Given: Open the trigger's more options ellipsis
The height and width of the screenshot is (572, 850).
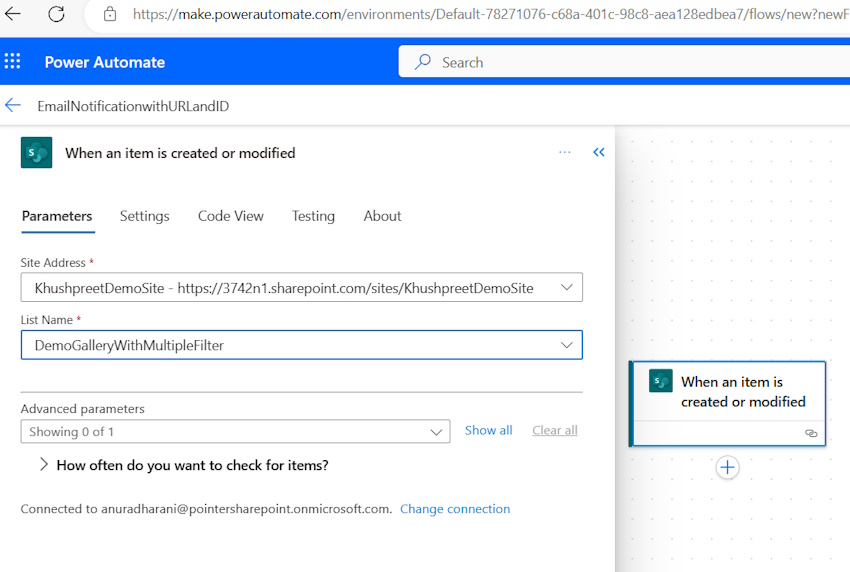Looking at the screenshot, I should [x=564, y=152].
